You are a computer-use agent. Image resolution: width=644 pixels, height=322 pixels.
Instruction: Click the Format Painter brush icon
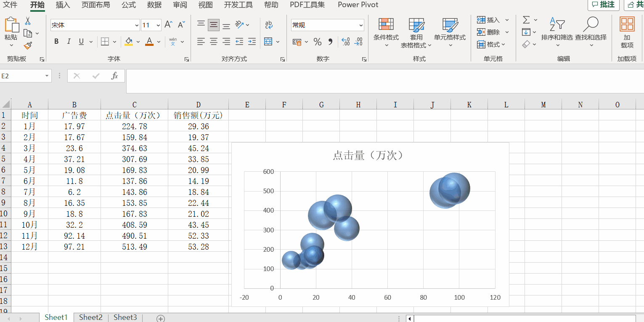28,45
